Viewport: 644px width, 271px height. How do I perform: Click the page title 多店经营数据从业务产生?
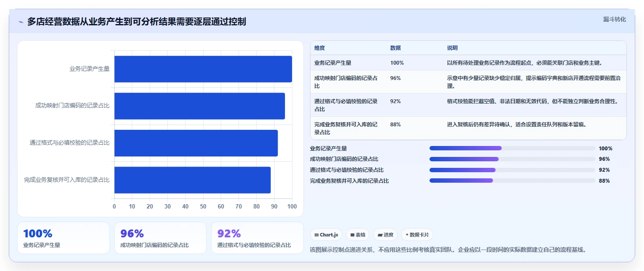point(137,21)
